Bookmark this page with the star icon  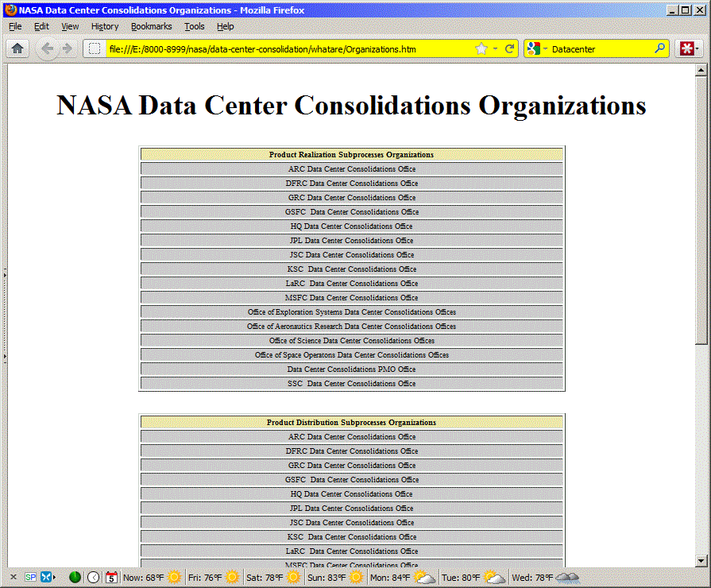(481, 48)
